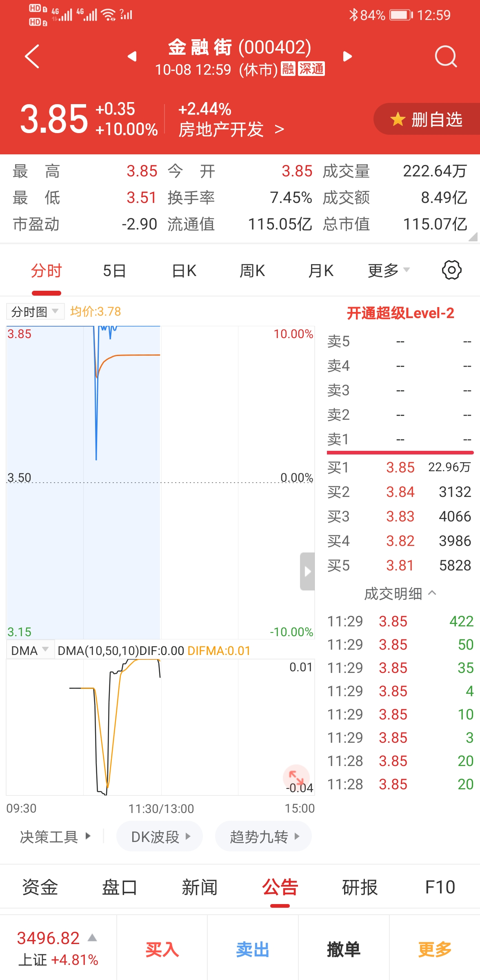Open the search magnifier icon

pos(445,56)
